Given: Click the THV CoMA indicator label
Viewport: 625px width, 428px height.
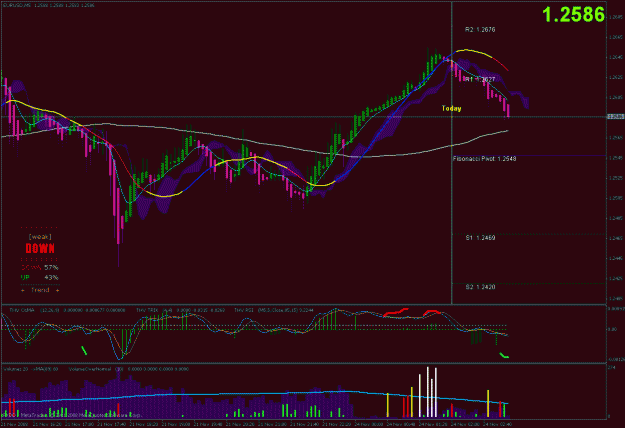Looking at the screenshot, I should click(x=22, y=310).
